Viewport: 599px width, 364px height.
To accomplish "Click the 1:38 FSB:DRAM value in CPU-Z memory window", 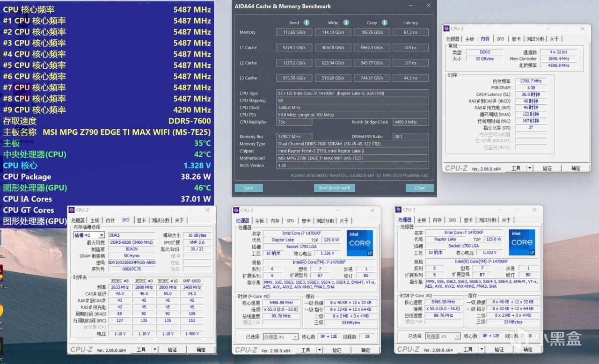I will pos(530,87).
